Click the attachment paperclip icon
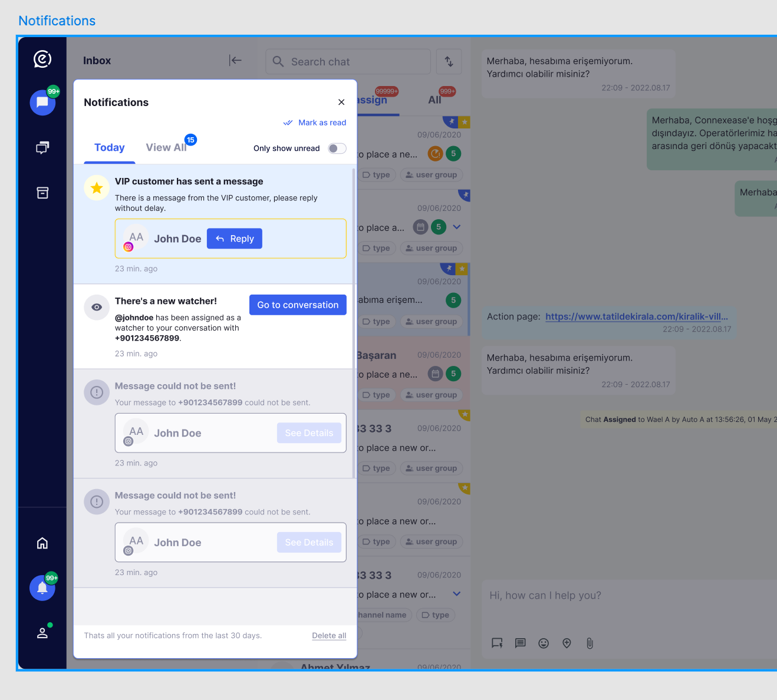777x700 pixels. (x=590, y=643)
